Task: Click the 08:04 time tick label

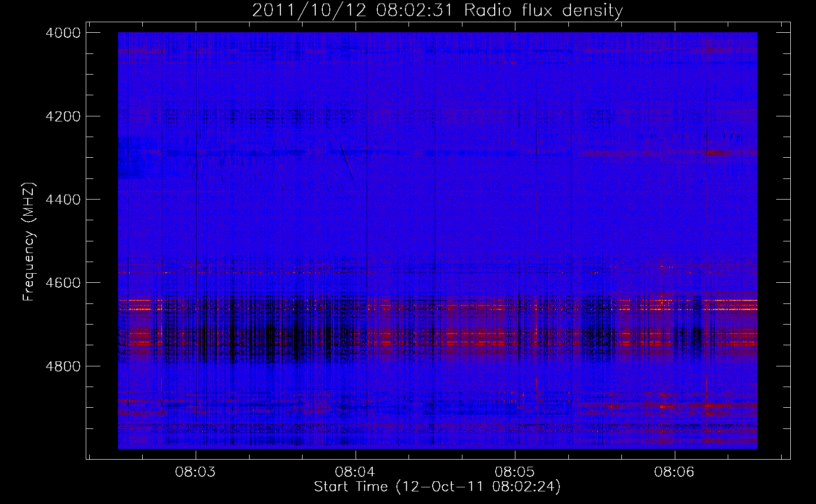Action: (355, 472)
